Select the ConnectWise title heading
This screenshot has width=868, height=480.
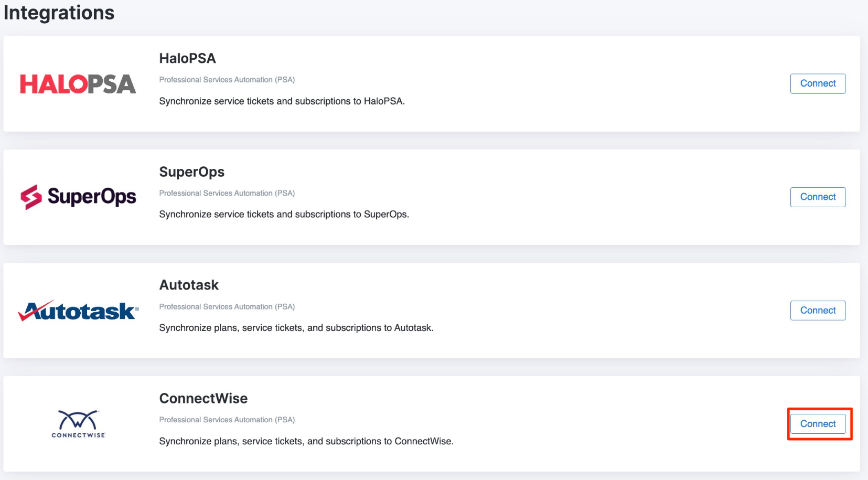203,399
